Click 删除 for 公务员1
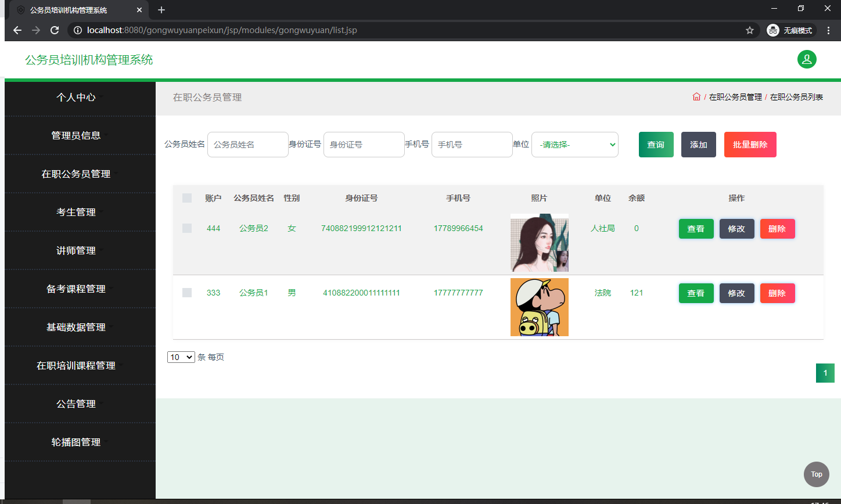Screen dimensions: 841x504 (x=778, y=293)
